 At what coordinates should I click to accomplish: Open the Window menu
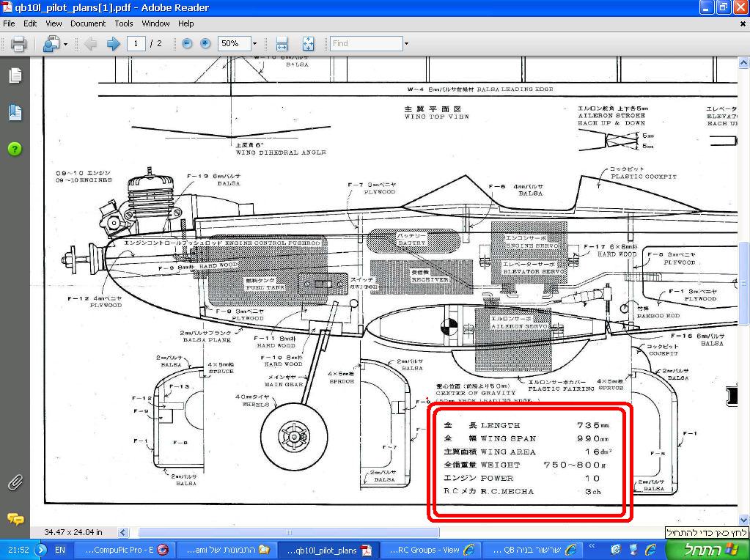pyautogui.click(x=155, y=23)
